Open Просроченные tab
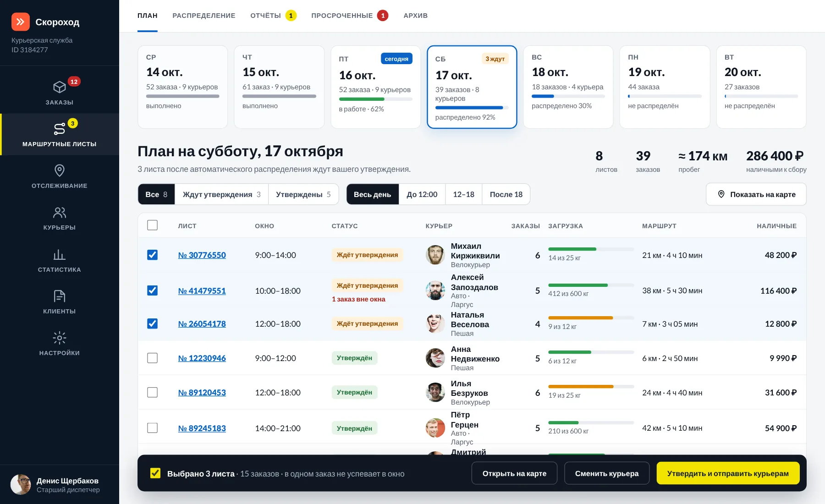Viewport: 825px width, 504px height. [x=350, y=16]
